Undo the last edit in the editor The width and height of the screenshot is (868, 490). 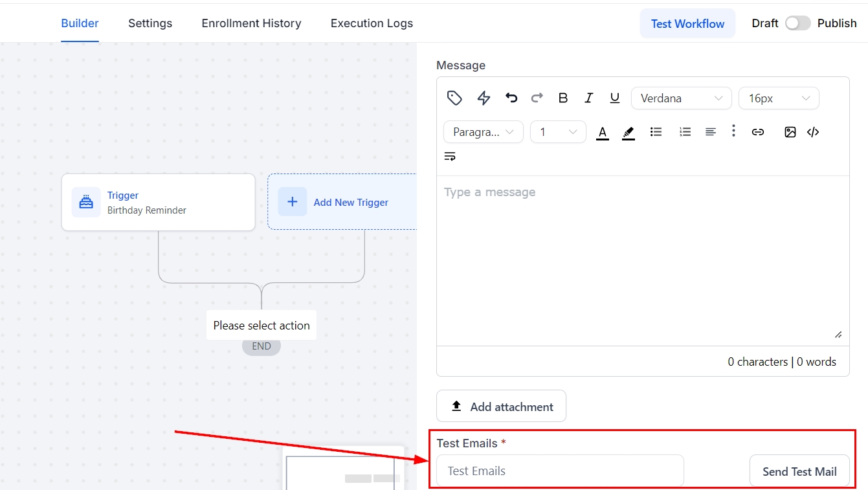(x=511, y=98)
